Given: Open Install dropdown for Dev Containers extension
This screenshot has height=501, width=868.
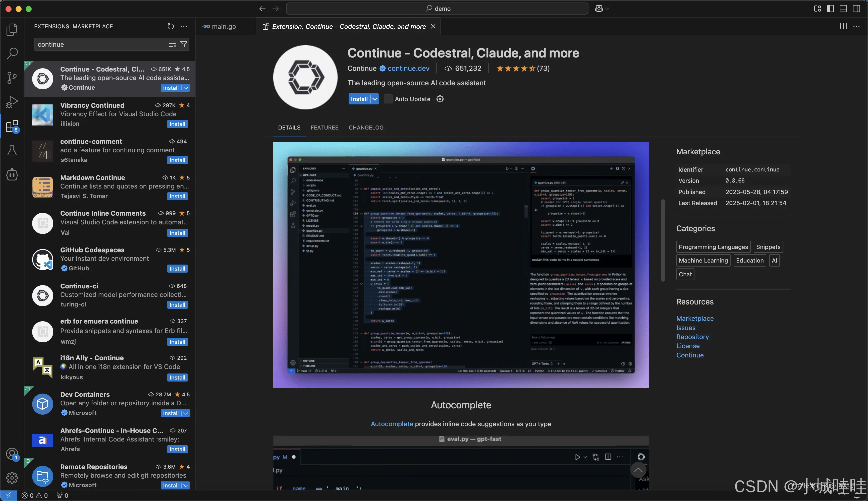Looking at the screenshot, I should pos(186,413).
